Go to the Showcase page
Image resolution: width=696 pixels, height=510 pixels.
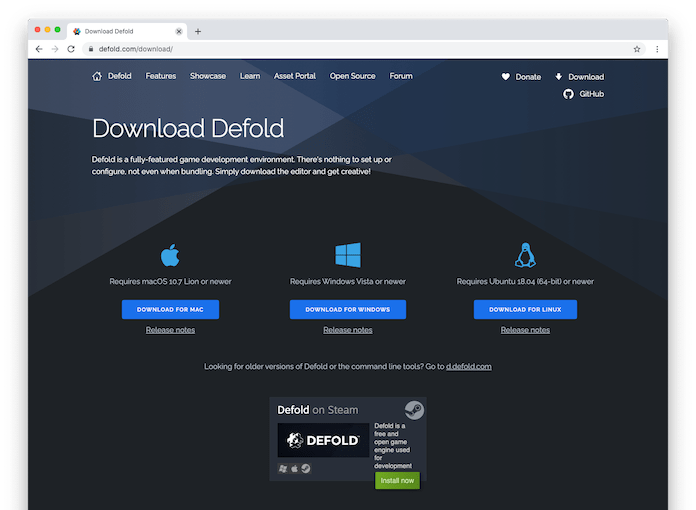(208, 76)
